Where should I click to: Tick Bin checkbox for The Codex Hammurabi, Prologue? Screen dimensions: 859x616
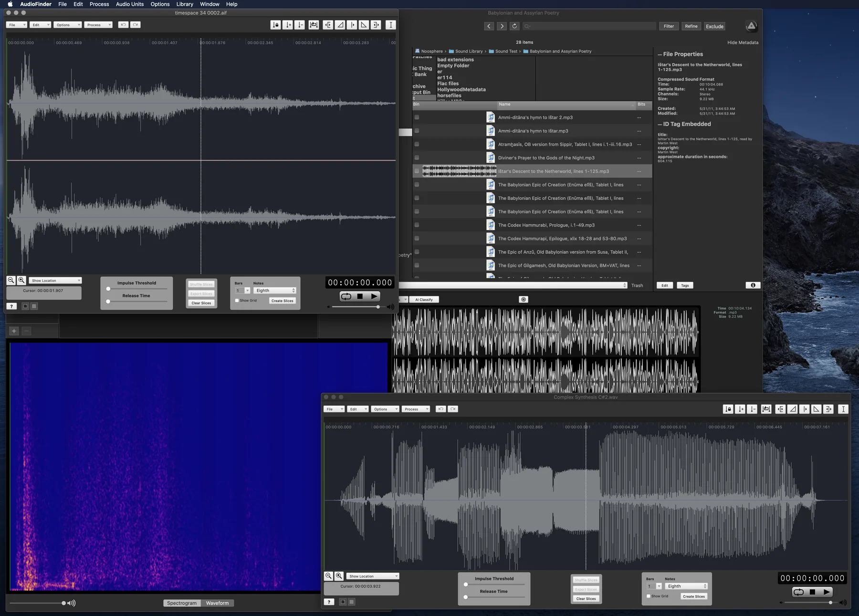coord(417,225)
